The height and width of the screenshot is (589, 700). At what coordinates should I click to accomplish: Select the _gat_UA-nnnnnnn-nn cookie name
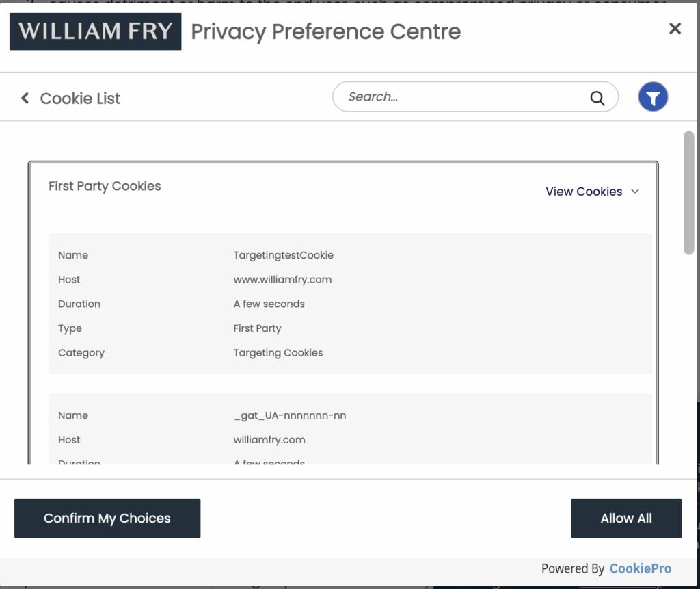[290, 415]
